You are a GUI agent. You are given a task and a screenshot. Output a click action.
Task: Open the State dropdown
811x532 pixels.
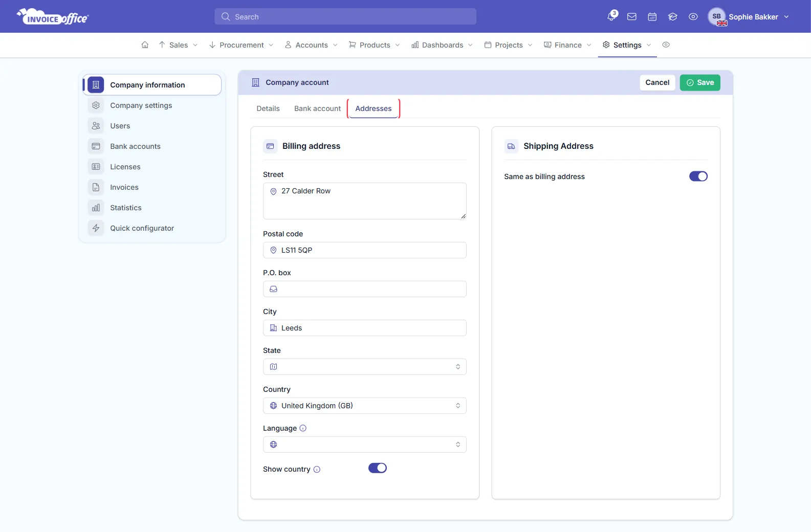tap(365, 367)
